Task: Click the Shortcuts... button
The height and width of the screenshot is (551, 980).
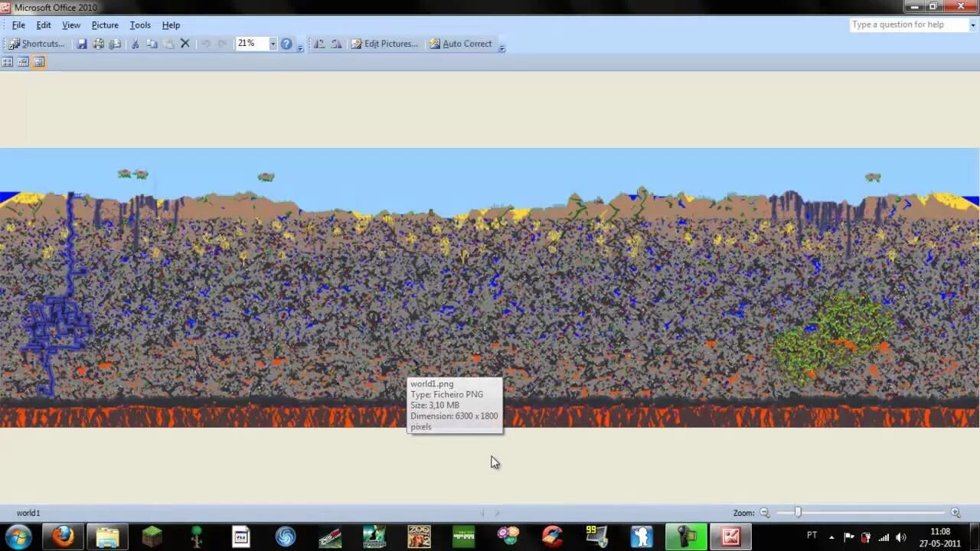Action: [37, 44]
